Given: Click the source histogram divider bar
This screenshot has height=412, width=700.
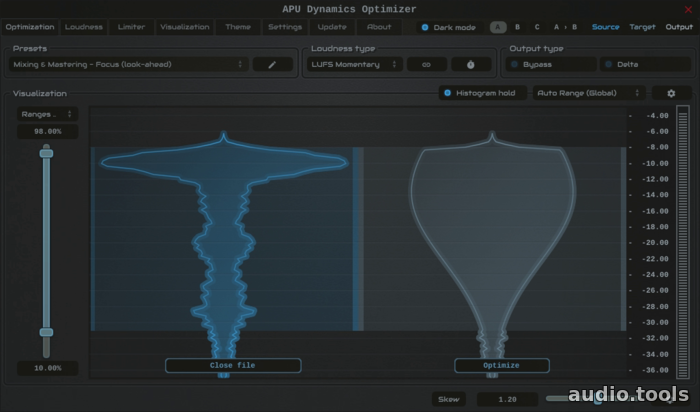Looking at the screenshot, I should click(358, 239).
